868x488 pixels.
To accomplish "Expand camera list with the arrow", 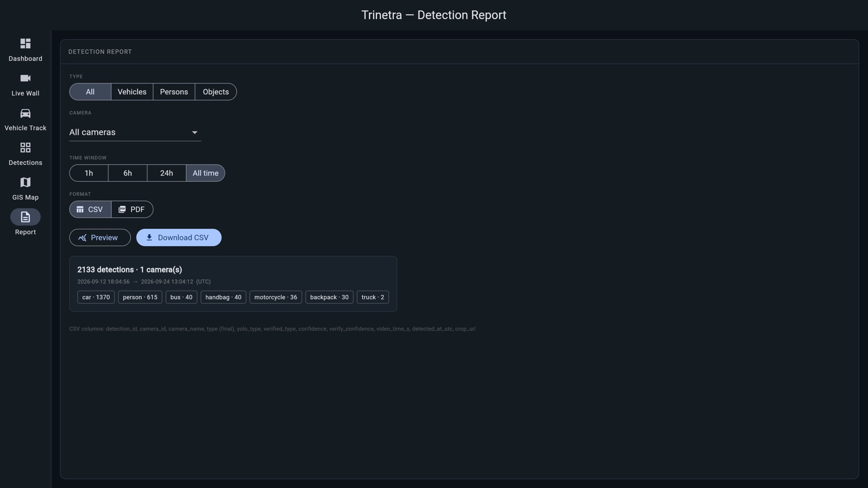I will point(195,132).
